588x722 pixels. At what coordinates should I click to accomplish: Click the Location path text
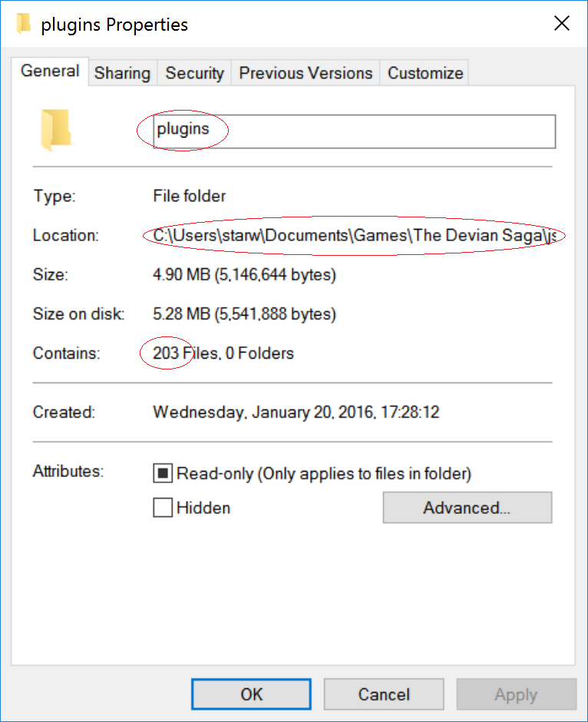pyautogui.click(x=355, y=235)
